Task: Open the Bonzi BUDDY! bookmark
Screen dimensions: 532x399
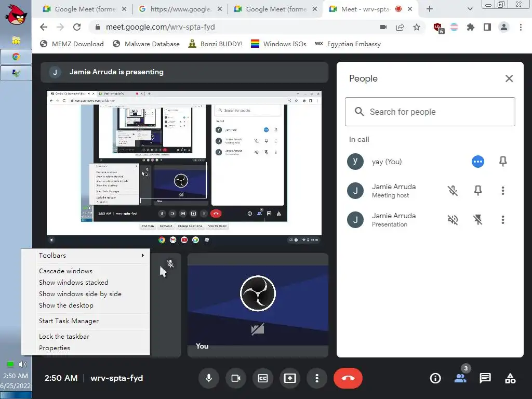Action: (216, 44)
